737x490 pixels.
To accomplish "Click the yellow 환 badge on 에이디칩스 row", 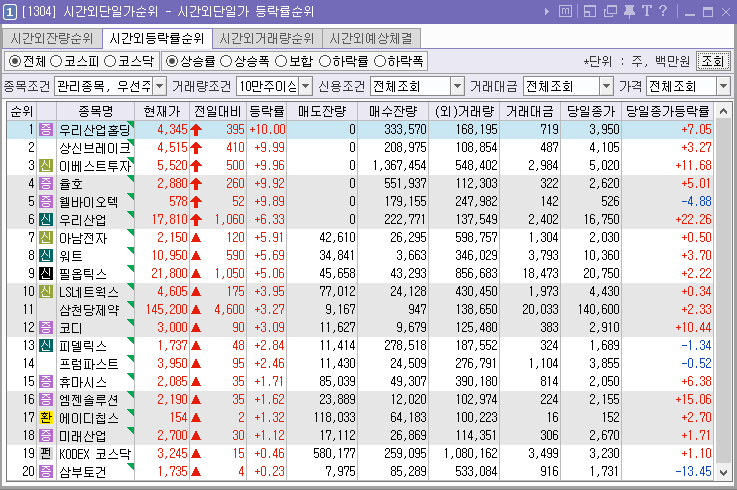I will click(x=46, y=418).
